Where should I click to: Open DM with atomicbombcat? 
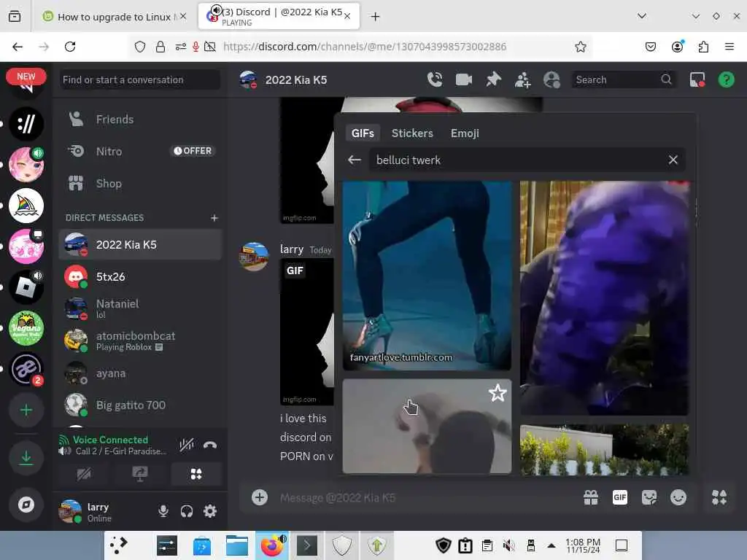tap(140, 341)
